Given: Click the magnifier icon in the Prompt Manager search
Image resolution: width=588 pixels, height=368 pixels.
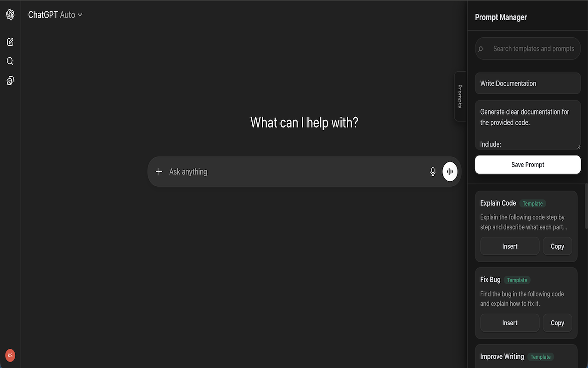Looking at the screenshot, I should [x=481, y=48].
